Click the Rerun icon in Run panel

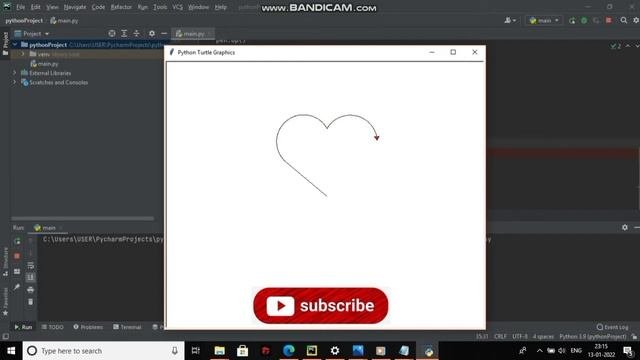click(x=17, y=241)
